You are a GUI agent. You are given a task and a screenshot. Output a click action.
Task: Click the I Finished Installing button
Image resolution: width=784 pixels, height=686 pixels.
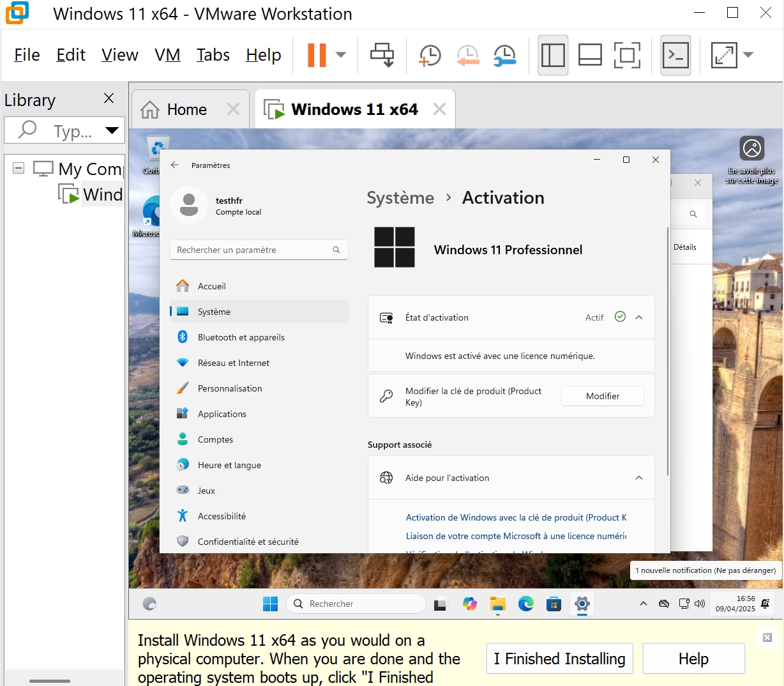tap(559, 659)
